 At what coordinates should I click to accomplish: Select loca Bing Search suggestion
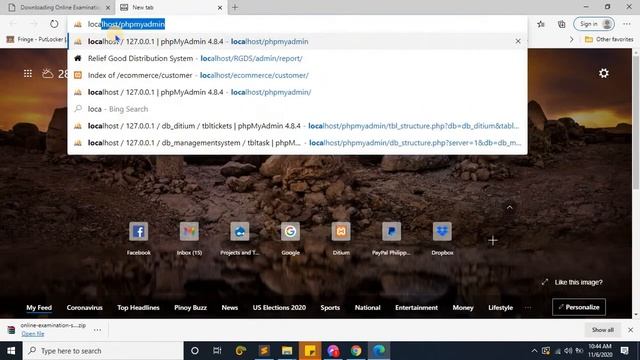(297, 109)
